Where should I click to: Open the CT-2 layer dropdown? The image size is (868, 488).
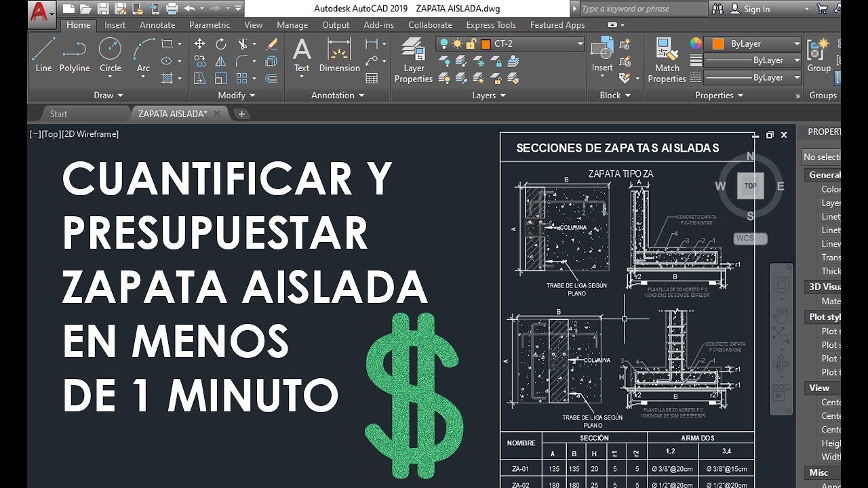[x=580, y=44]
